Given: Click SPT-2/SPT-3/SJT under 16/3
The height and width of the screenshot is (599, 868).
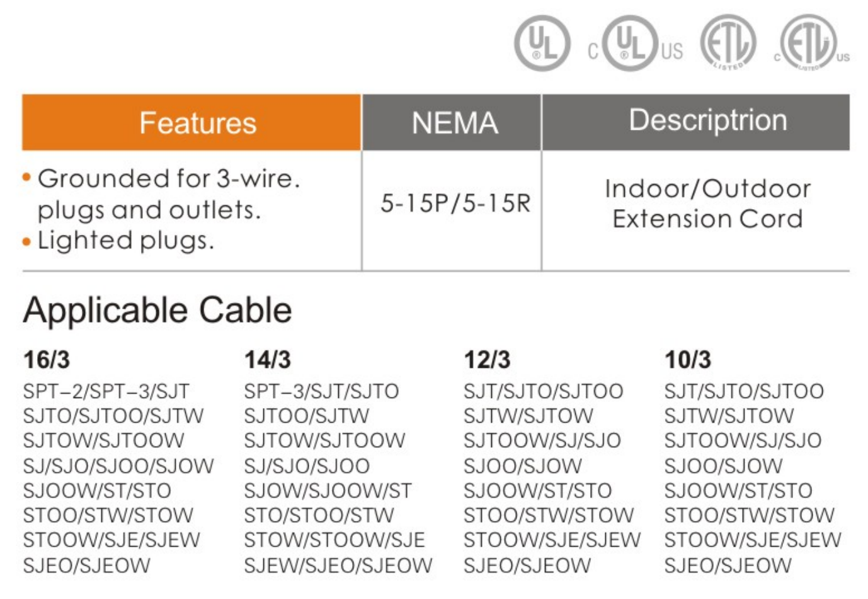Looking at the screenshot, I should point(106,391).
